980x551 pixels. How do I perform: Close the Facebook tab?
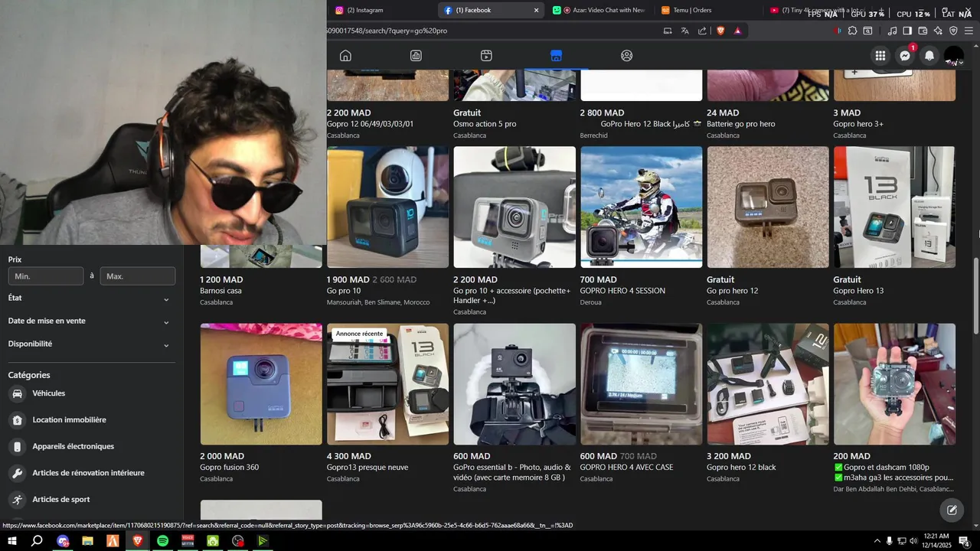536,10
